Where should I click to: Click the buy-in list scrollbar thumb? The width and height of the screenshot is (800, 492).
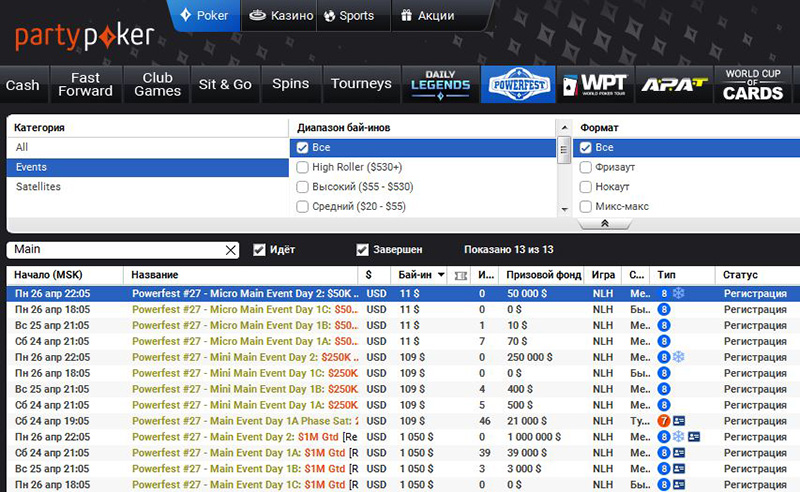point(564,150)
